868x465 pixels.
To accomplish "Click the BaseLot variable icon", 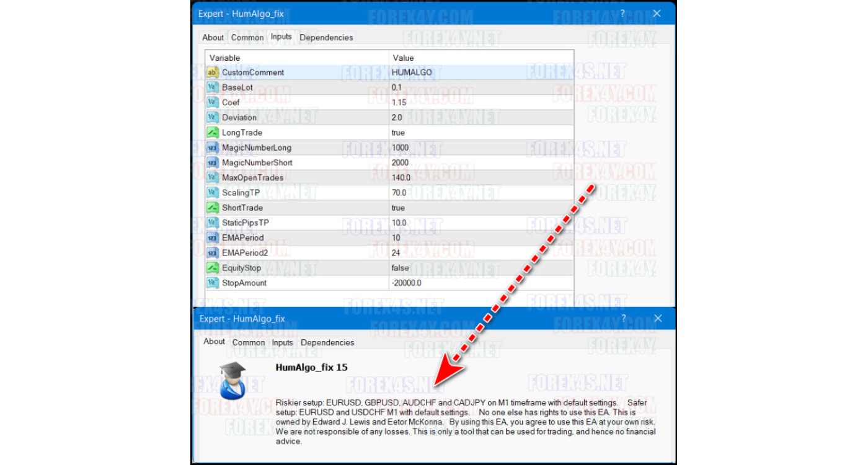I will click(x=212, y=87).
